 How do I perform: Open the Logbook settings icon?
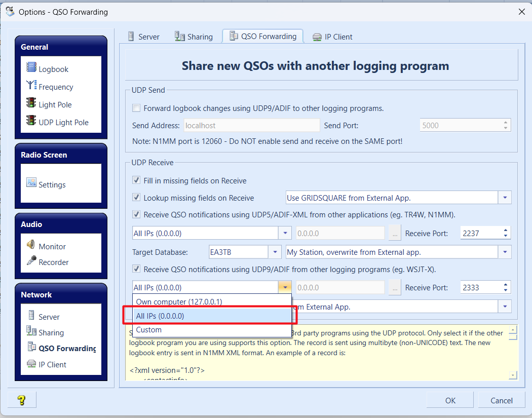pos(31,68)
